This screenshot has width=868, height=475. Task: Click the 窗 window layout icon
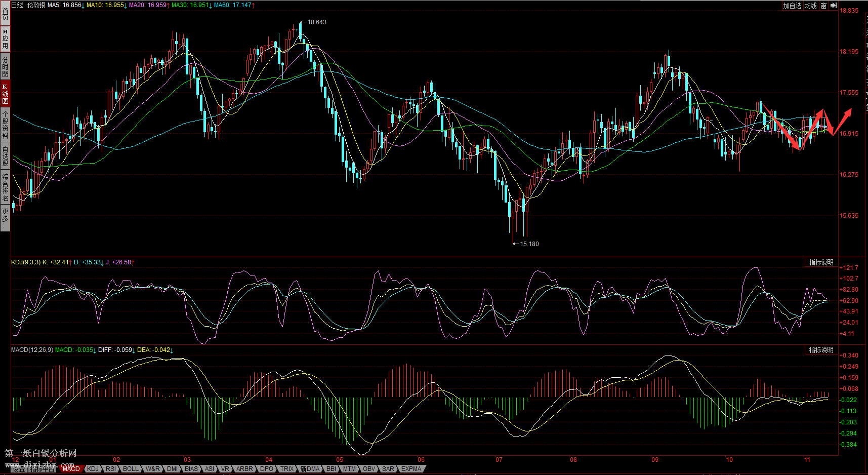click(x=824, y=6)
